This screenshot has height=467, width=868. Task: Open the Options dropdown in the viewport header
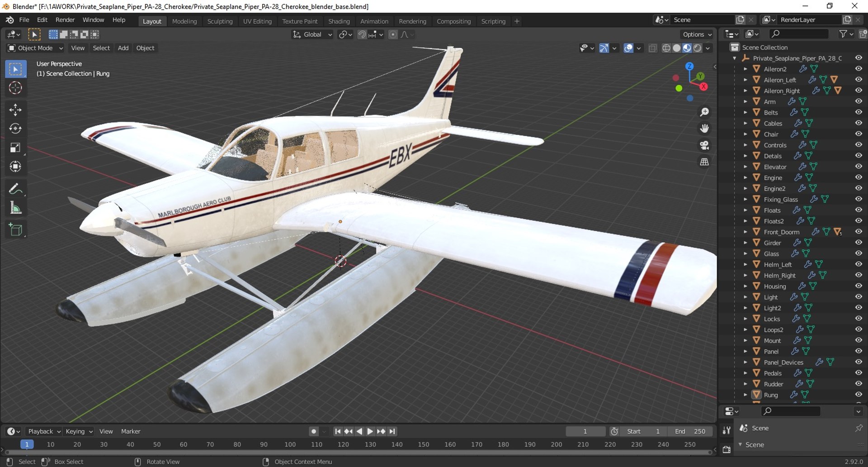[x=697, y=34]
